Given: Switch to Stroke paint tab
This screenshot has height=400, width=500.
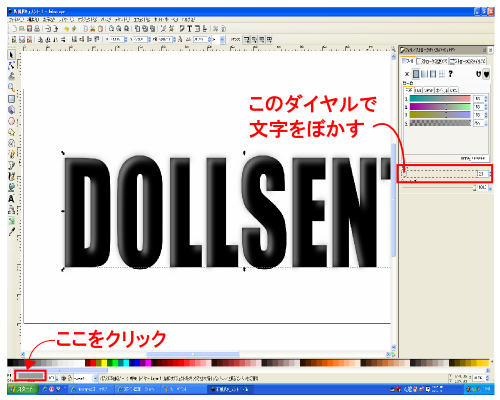Looking at the screenshot, I should pos(432,61).
